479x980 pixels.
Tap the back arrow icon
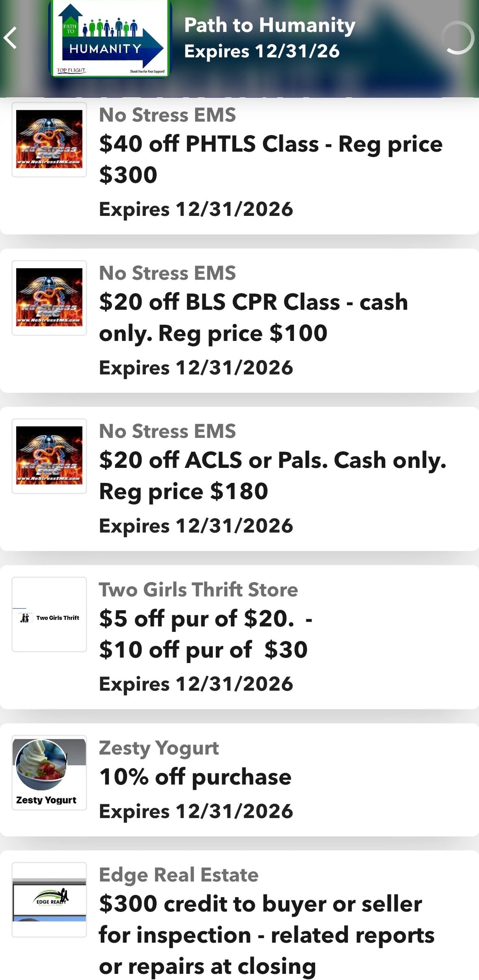11,38
